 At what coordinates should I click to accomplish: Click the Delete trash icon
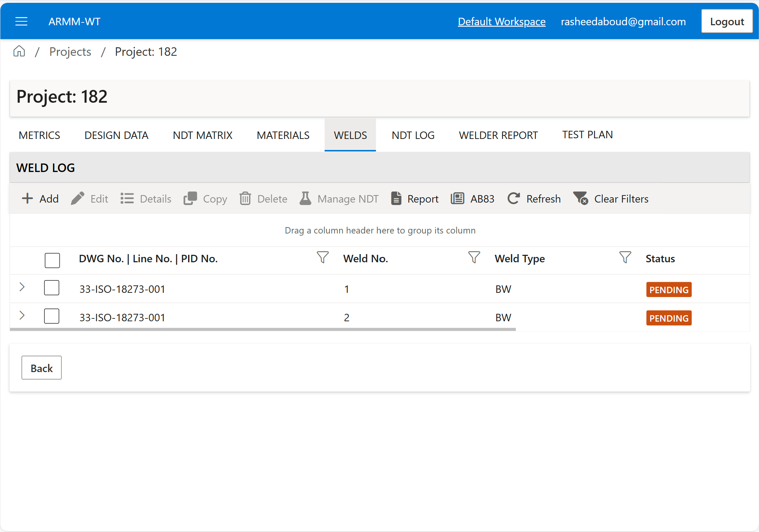245,199
